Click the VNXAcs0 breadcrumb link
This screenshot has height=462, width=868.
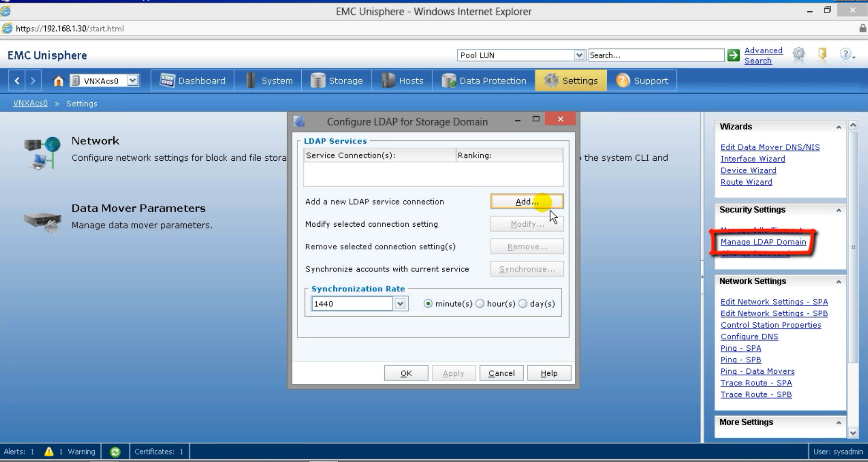[30, 103]
